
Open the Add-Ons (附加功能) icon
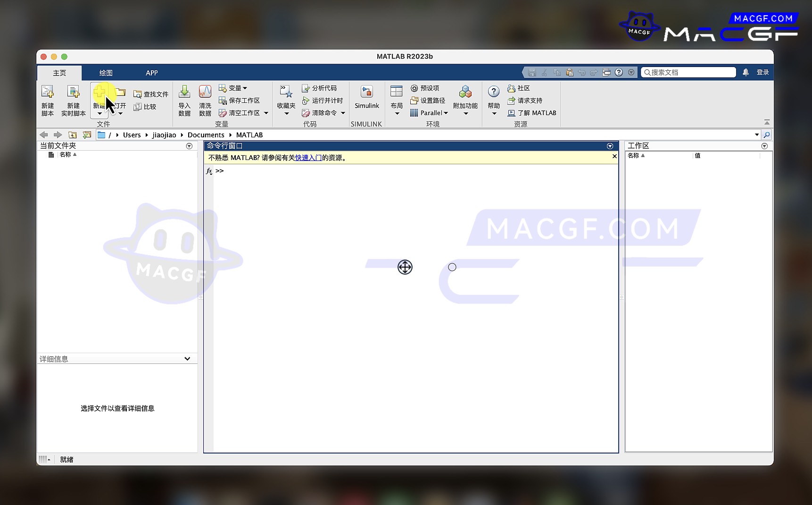465,92
